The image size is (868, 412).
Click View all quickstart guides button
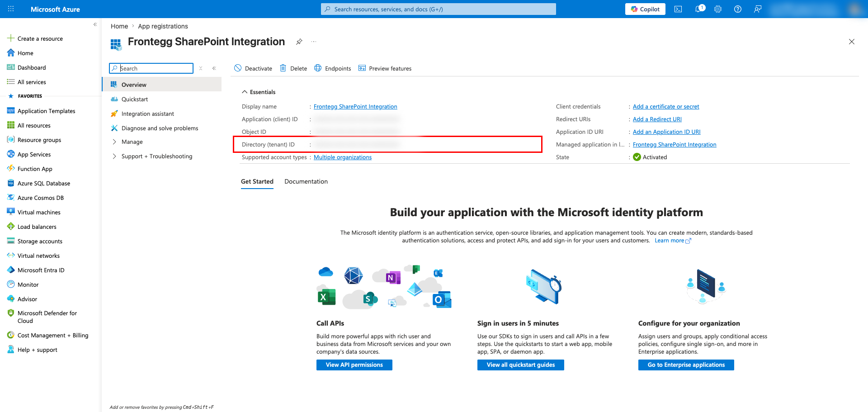[x=521, y=365]
